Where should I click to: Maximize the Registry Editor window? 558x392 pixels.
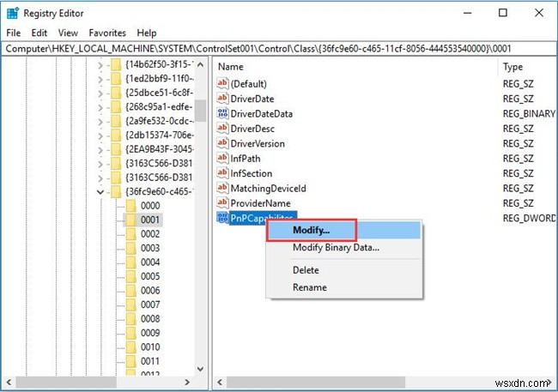click(x=503, y=13)
